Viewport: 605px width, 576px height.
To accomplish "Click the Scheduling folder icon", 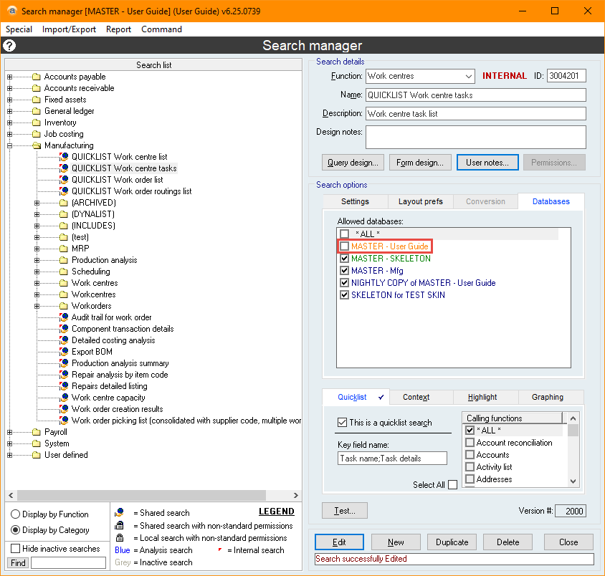I will point(64,272).
